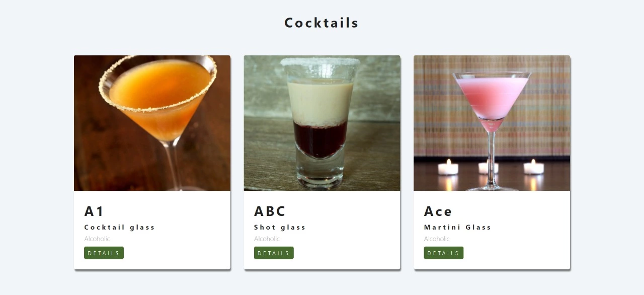Select the Alcoholic tag on the ABC card
Image resolution: width=644 pixels, height=295 pixels.
[267, 239]
